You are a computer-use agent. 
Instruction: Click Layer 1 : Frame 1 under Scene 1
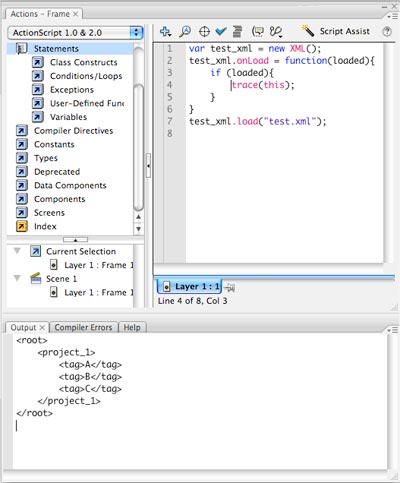coord(99,292)
